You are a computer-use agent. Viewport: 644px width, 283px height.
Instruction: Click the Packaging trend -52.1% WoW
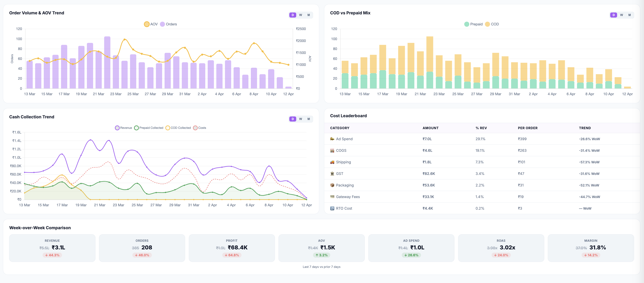click(589, 185)
